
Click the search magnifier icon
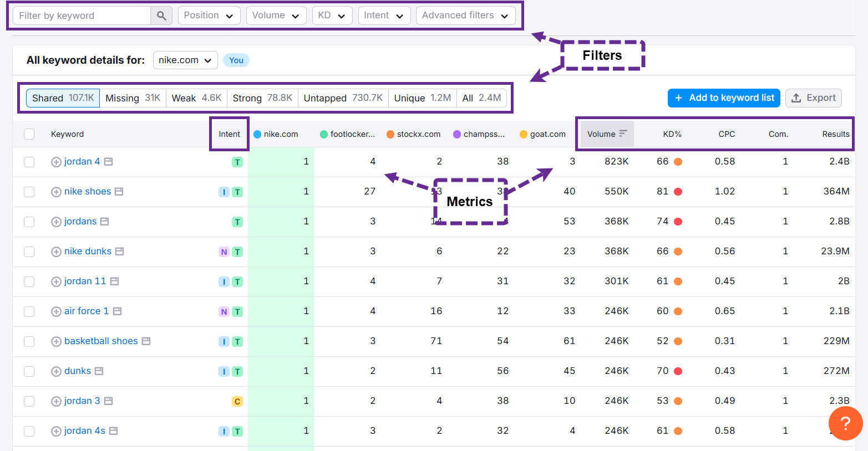tap(161, 16)
